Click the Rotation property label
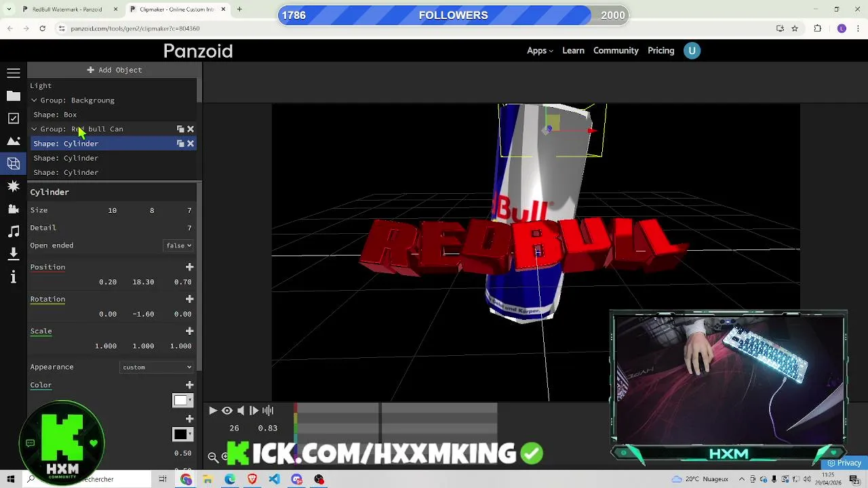The width and height of the screenshot is (868, 488). pos(47,299)
